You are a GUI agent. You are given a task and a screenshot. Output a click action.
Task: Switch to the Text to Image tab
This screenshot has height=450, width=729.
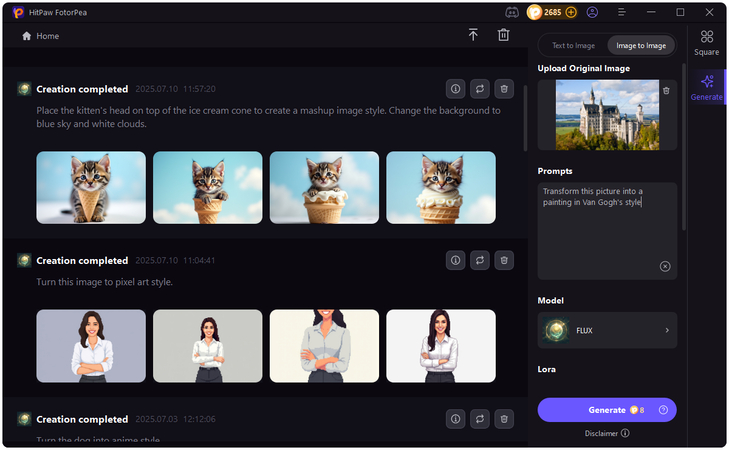(573, 46)
